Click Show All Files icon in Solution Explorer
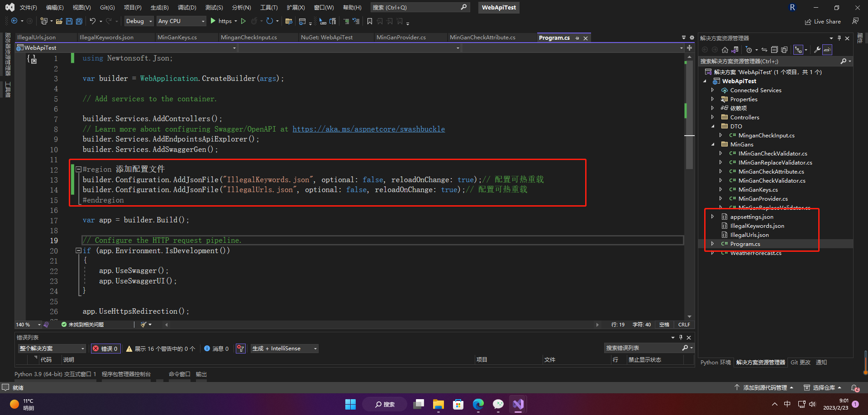 pos(784,50)
